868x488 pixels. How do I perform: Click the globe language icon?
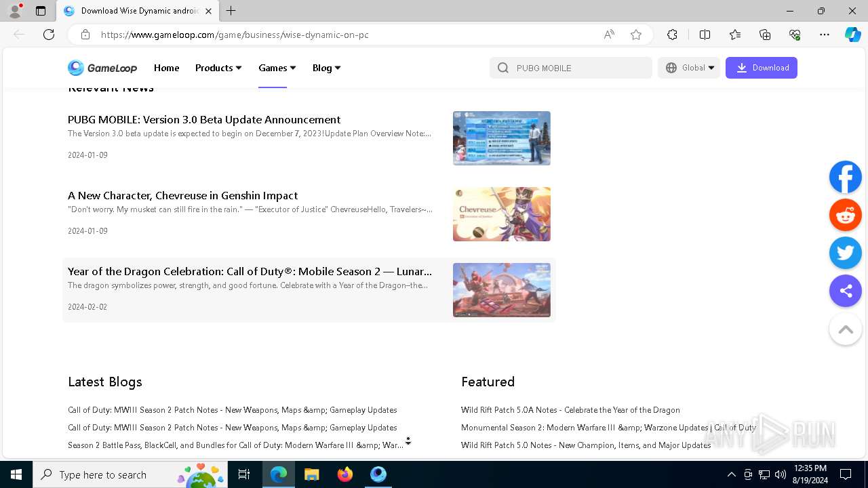tap(671, 68)
